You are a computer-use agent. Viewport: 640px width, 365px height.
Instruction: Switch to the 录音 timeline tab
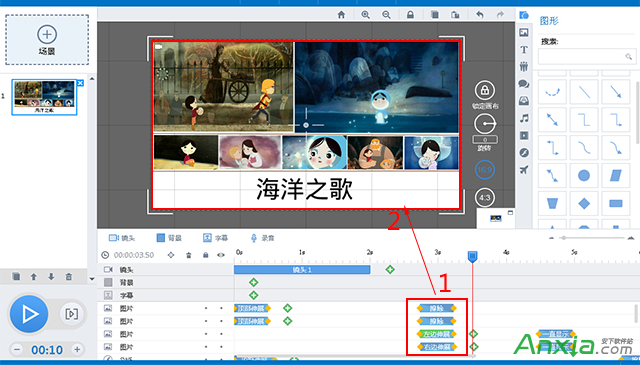coord(262,238)
